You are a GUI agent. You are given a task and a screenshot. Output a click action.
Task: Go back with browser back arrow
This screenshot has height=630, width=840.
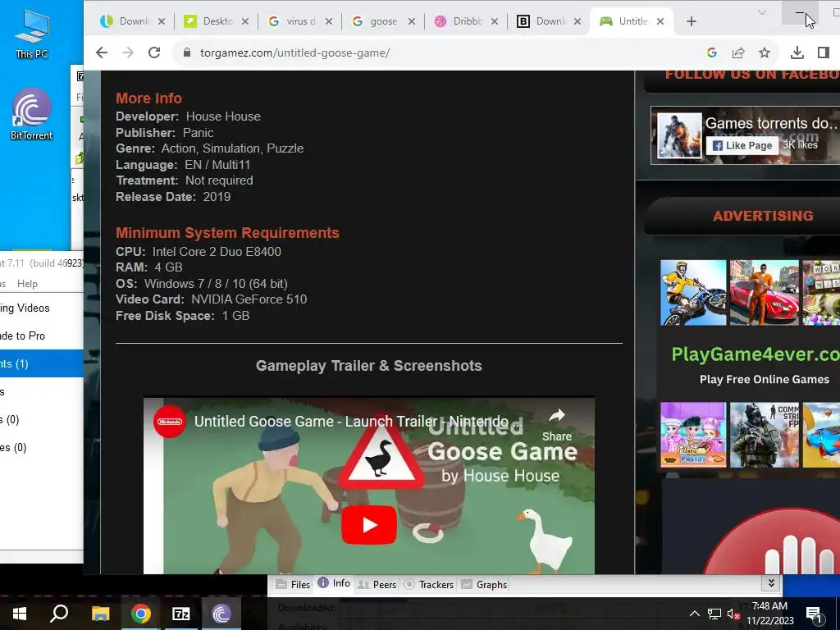(102, 52)
